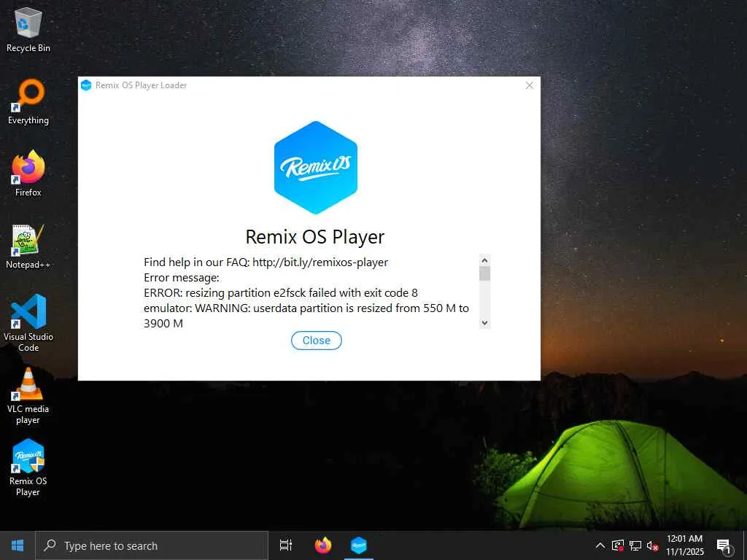Click the 'Type here to search' taskbar box

152,545
